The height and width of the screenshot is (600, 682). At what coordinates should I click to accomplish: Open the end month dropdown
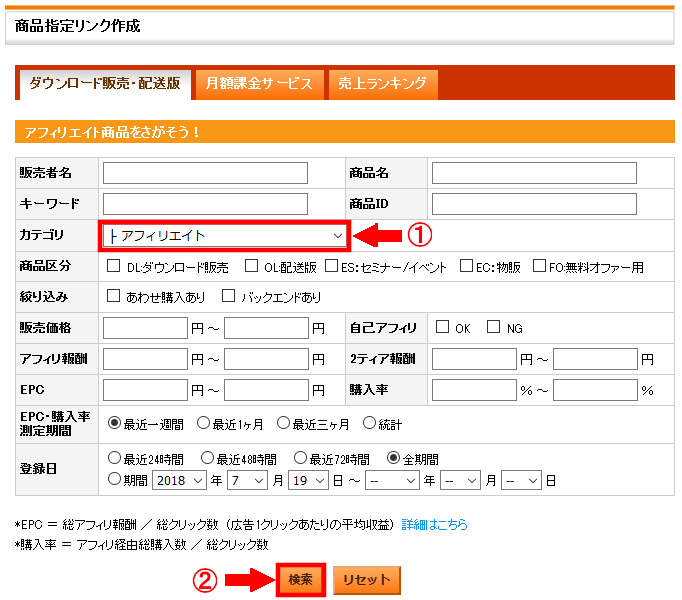point(460,480)
